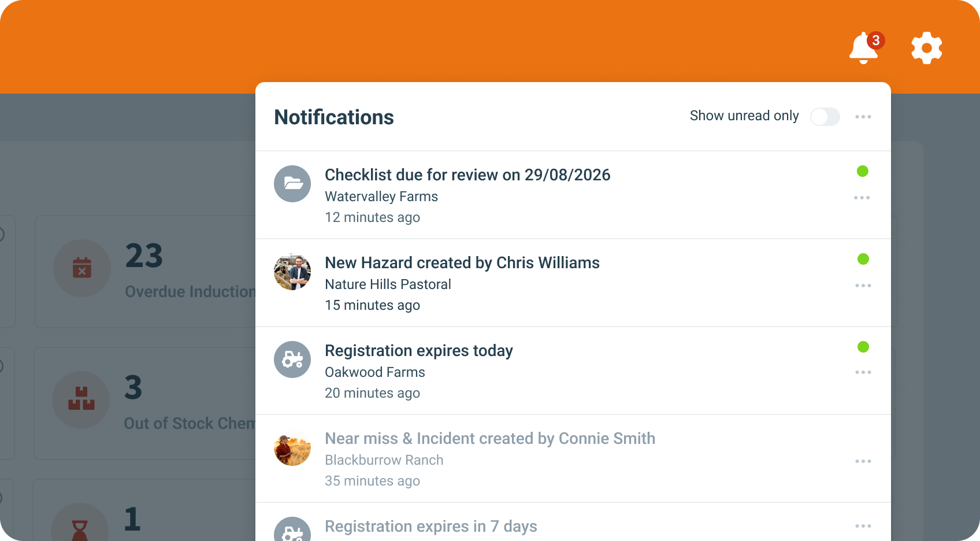Click the 15 minutes ago timestamp
The height and width of the screenshot is (541, 980).
(x=372, y=305)
